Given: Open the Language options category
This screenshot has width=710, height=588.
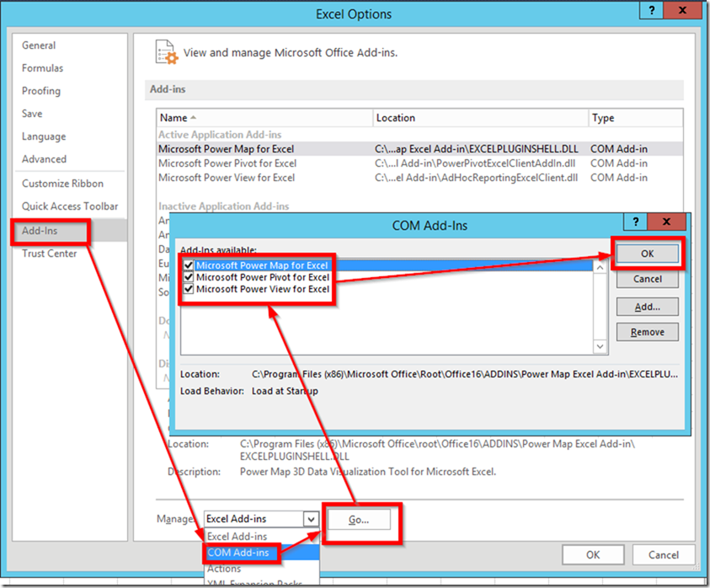Looking at the screenshot, I should click(44, 136).
